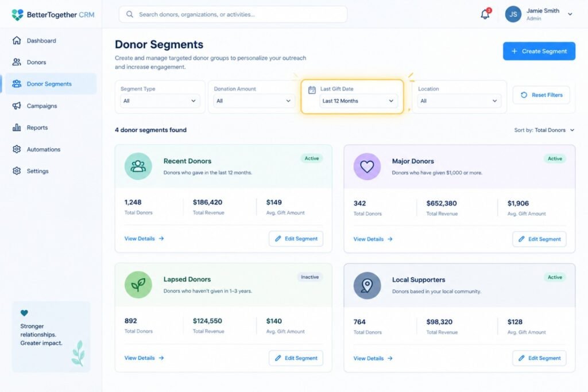Click the $98,320 total revenue value
Image resolution: width=588 pixels, height=392 pixels.
pos(439,322)
